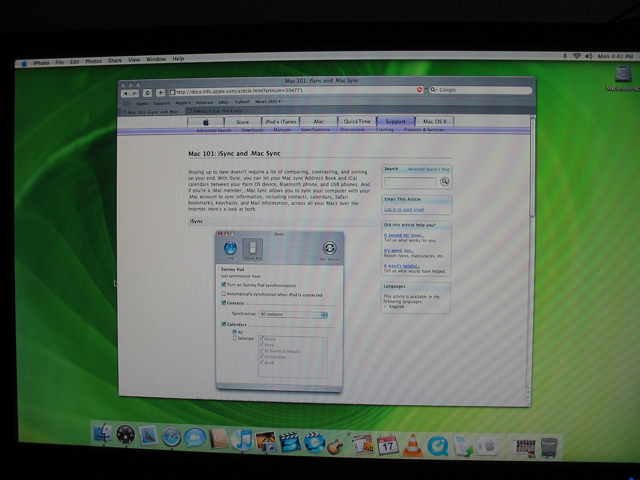
Task: Expand the Apple bookmarks folder dropdown
Action: [x=183, y=103]
